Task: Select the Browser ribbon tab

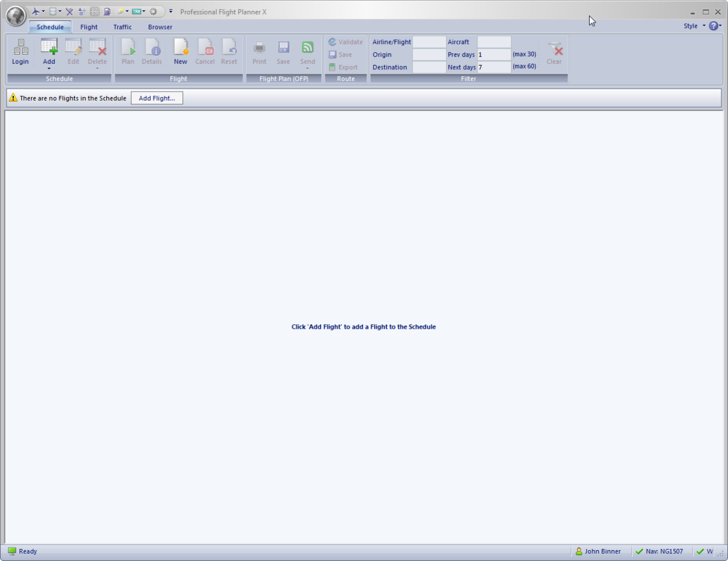Action: click(160, 27)
